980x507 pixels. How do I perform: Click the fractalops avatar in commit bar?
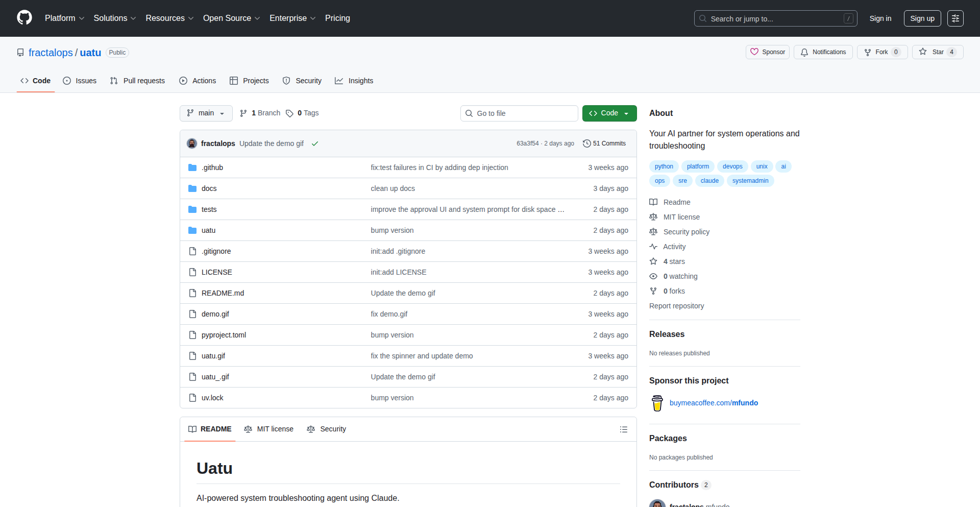click(x=192, y=143)
